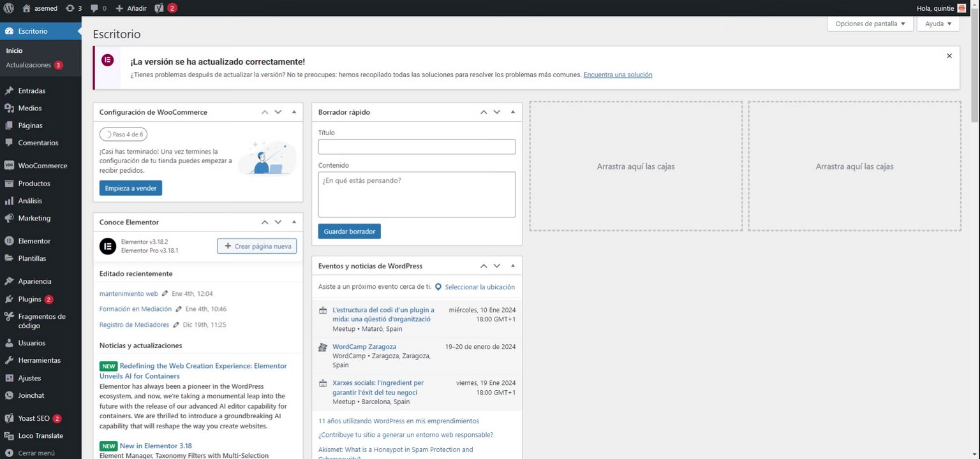
Task: Click the Elementor logo in the update notice
Action: click(x=108, y=60)
